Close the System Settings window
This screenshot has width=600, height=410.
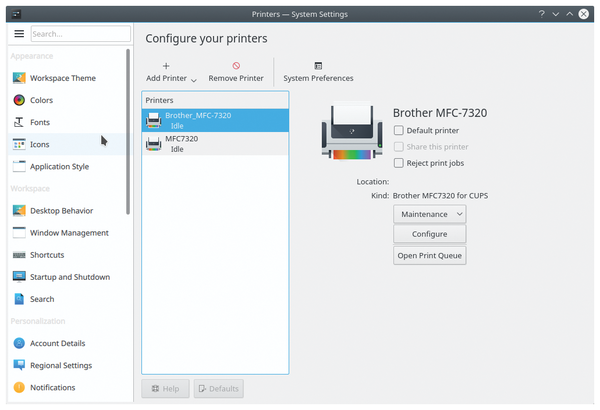584,14
